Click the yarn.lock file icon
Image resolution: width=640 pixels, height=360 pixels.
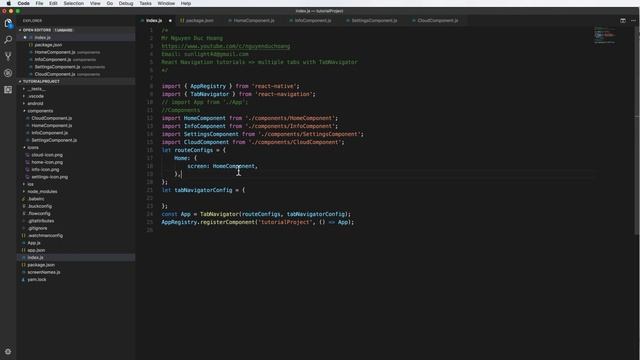click(x=23, y=280)
